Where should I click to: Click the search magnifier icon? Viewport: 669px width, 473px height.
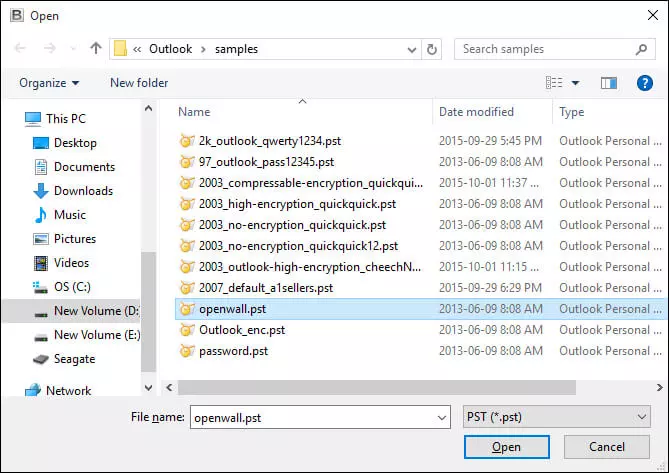click(642, 49)
